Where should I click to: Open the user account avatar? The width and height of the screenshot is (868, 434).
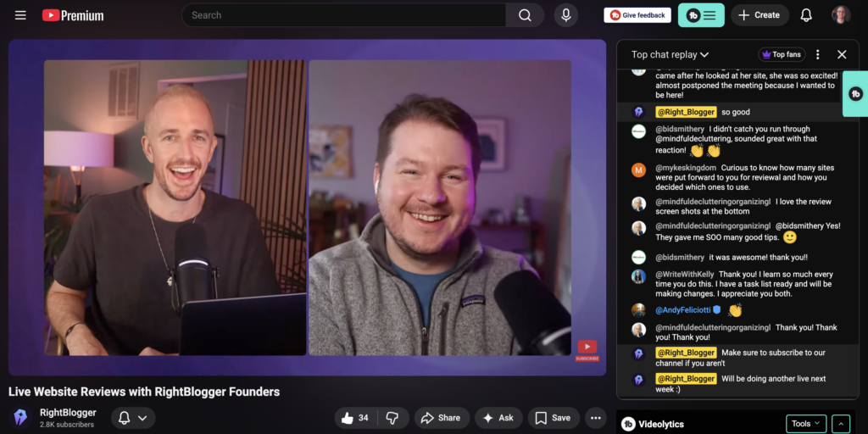[841, 15]
